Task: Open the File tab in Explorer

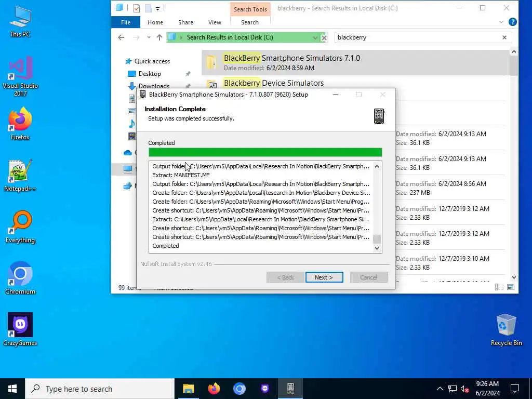Action: pos(126,22)
